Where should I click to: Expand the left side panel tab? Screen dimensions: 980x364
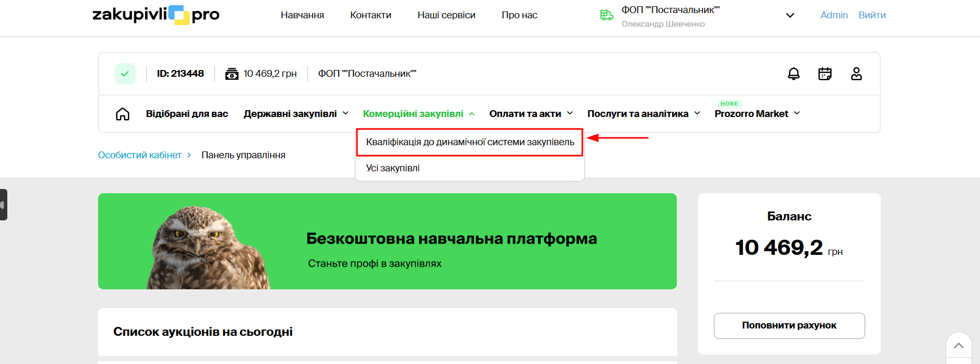pyautogui.click(x=3, y=205)
